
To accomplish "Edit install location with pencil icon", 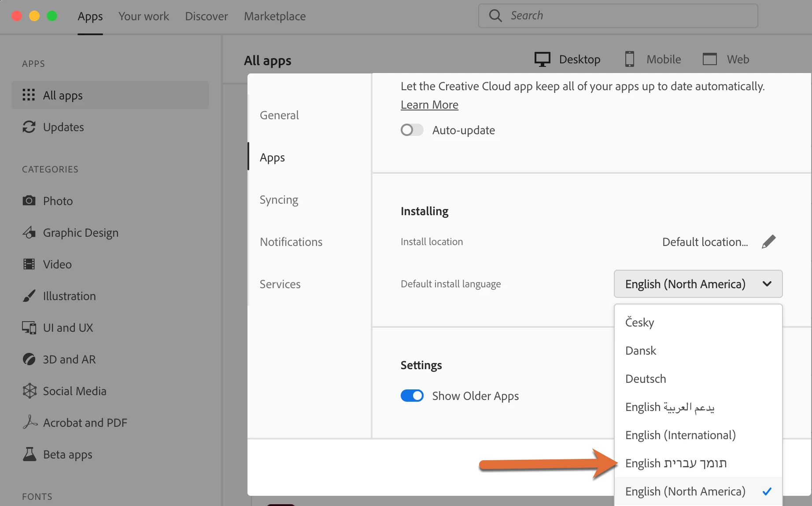I will [x=769, y=242].
